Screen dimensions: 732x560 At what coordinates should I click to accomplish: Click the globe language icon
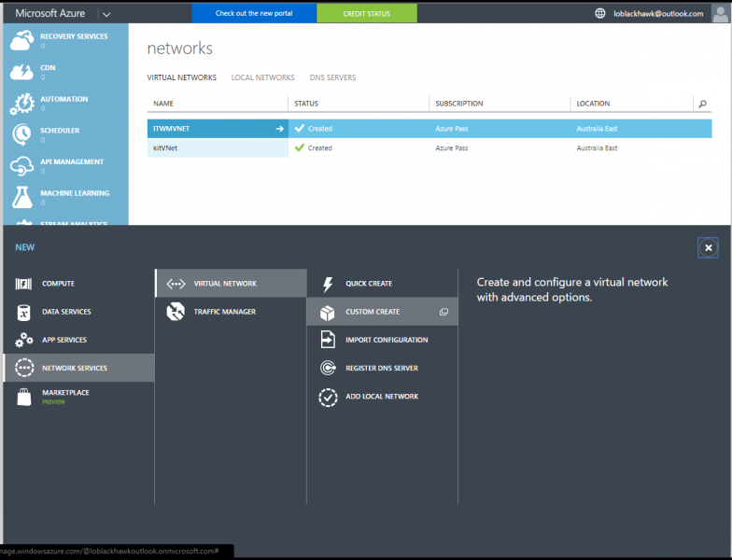pyautogui.click(x=599, y=13)
